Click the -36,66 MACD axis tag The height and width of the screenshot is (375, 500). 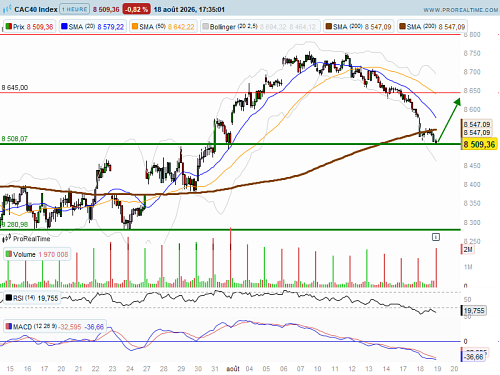coord(474,357)
